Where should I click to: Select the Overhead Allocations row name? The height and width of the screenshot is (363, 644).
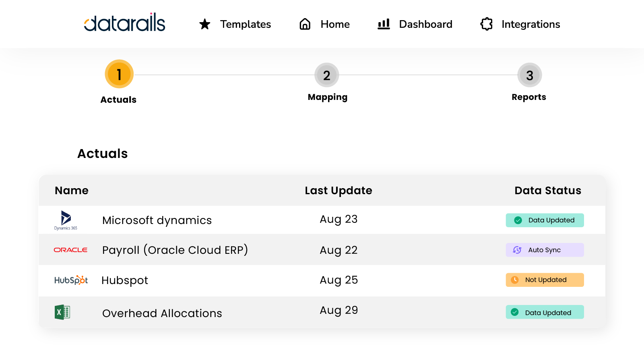pos(162,313)
